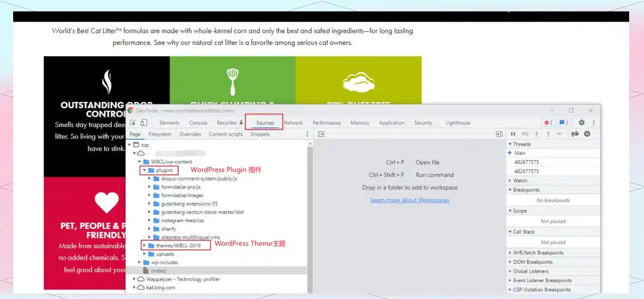Collapse the Breakpoints section

coord(553,190)
